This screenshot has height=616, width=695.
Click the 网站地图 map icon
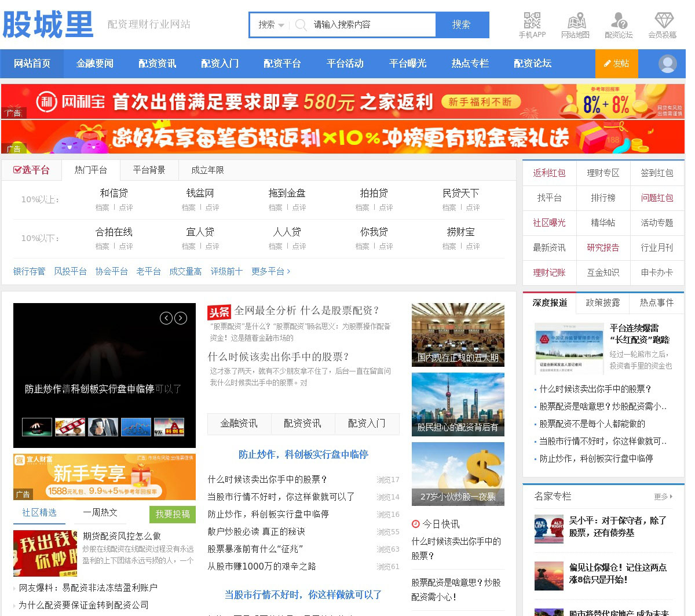(x=575, y=21)
